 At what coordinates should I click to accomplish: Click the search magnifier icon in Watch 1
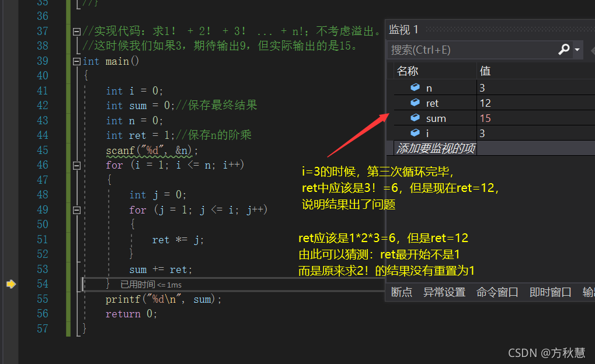click(564, 49)
